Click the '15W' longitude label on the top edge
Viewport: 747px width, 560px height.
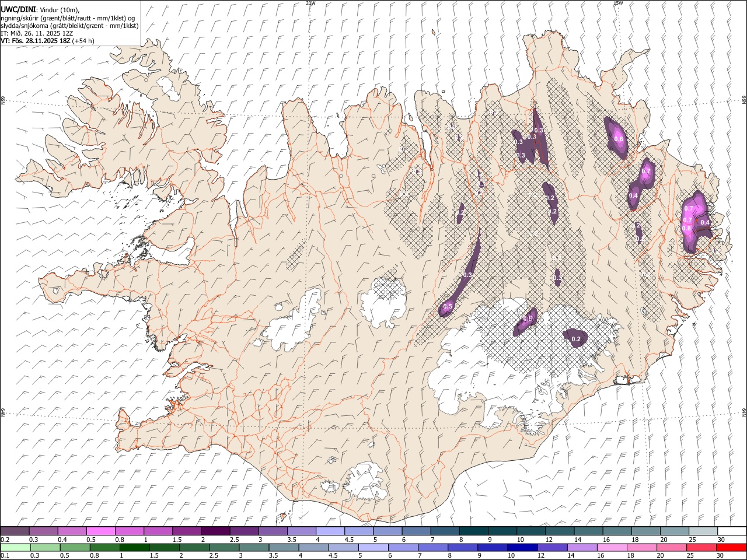[x=618, y=3]
